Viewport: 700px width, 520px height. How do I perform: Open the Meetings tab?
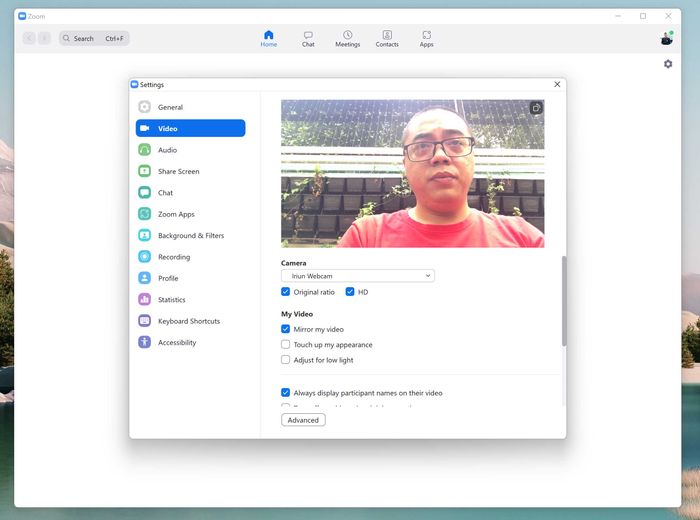click(347, 38)
